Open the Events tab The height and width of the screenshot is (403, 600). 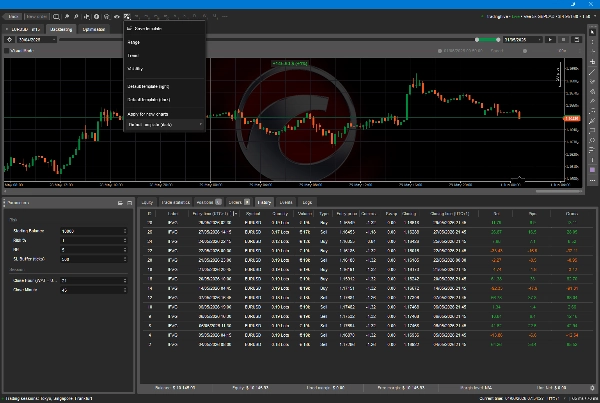click(x=286, y=202)
